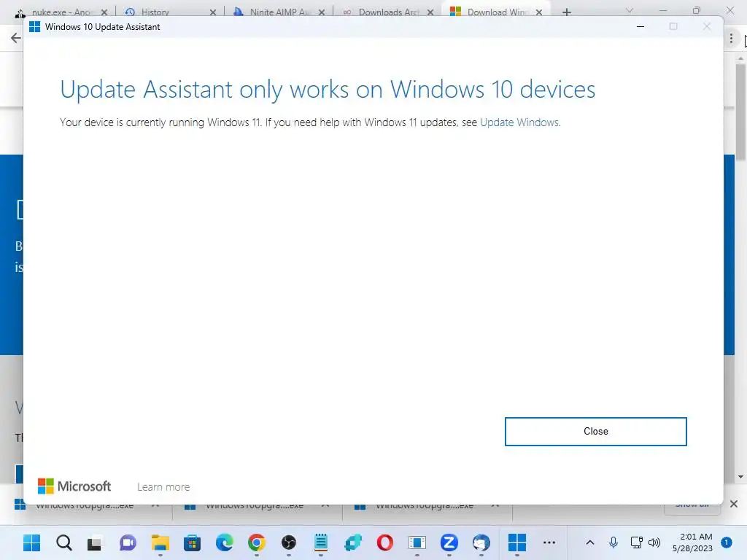
Task: Select Windows 10 Update Assistant taskbar icon
Action: [x=517, y=542]
